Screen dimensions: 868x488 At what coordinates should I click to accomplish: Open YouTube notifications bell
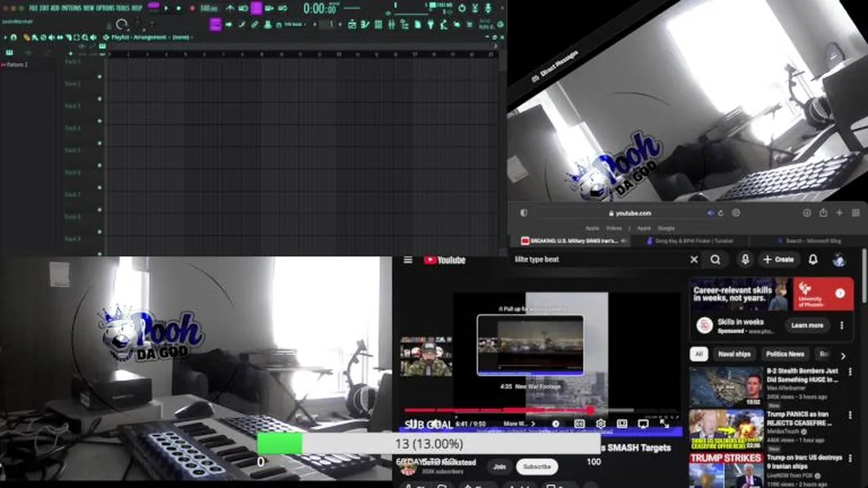[812, 259]
